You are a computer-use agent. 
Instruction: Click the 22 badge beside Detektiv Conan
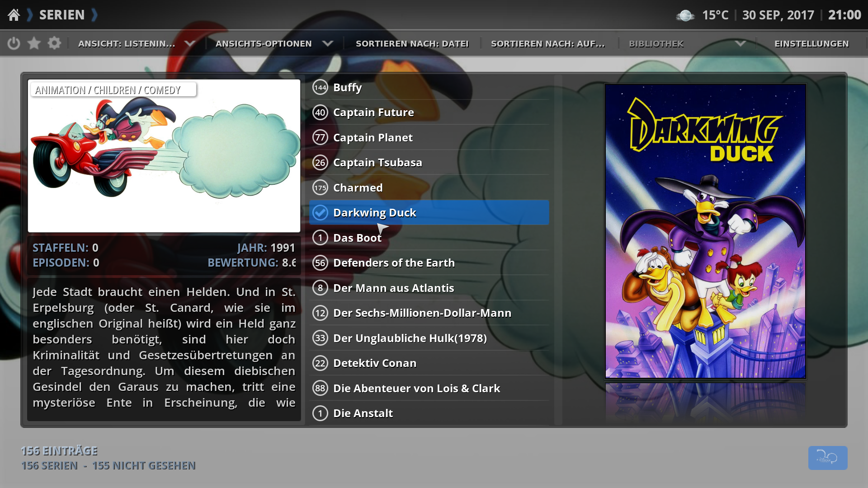point(320,363)
